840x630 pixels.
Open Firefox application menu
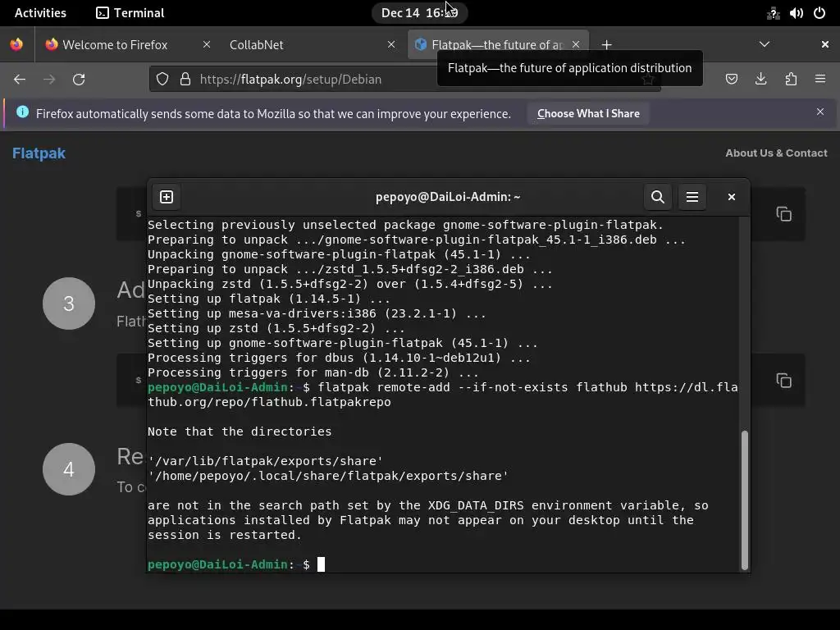point(820,80)
